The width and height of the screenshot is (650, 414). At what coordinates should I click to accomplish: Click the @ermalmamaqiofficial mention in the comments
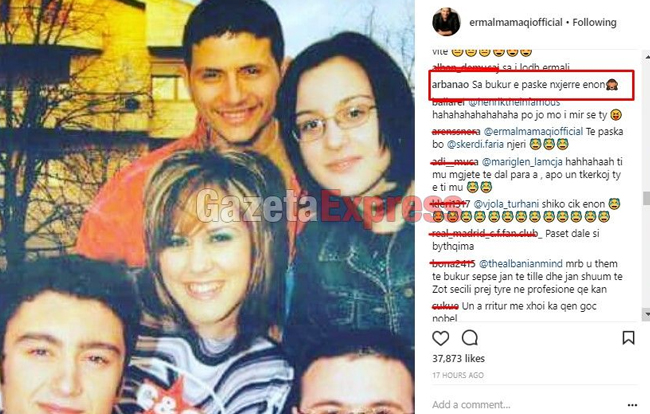tap(533, 132)
